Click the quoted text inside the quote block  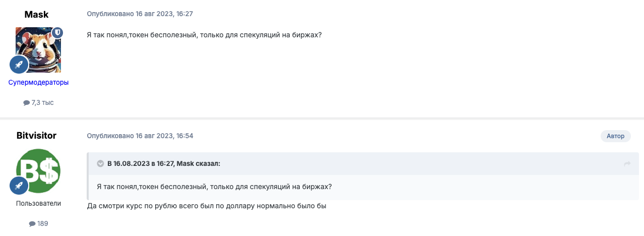click(x=214, y=186)
